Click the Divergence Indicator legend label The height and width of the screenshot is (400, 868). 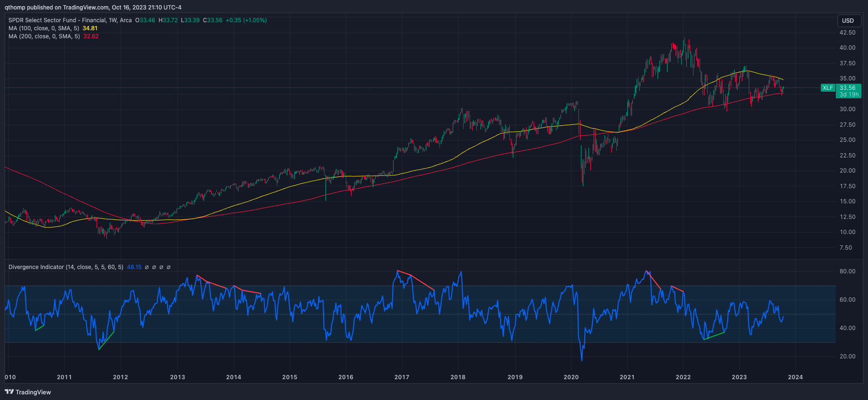(66, 267)
